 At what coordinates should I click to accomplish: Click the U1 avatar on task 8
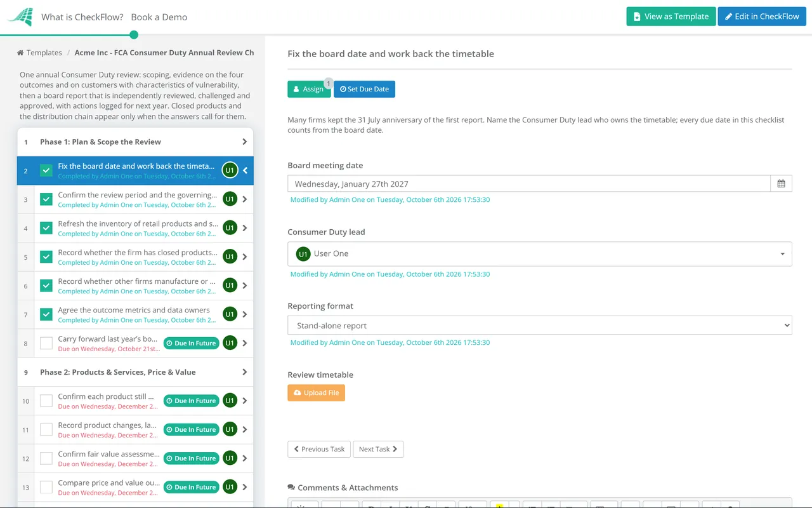[x=230, y=343]
